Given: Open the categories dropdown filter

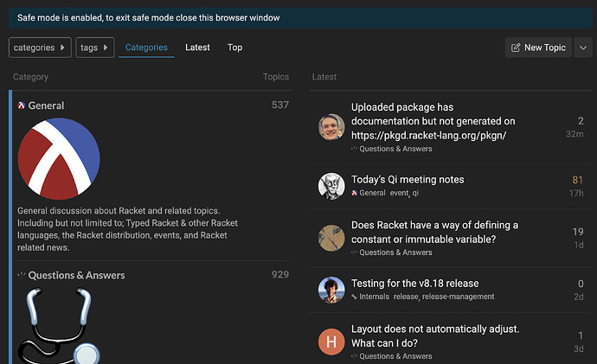Looking at the screenshot, I should (x=40, y=48).
